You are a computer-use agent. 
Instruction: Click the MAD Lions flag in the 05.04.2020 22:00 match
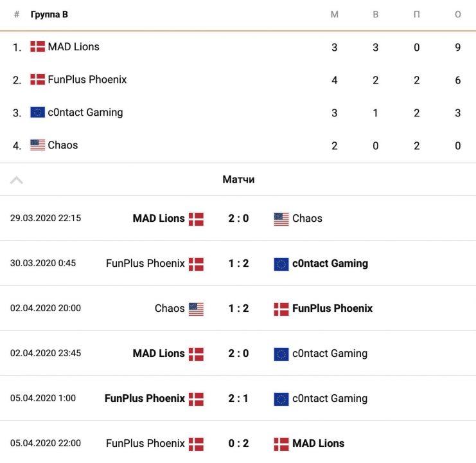coord(281,444)
